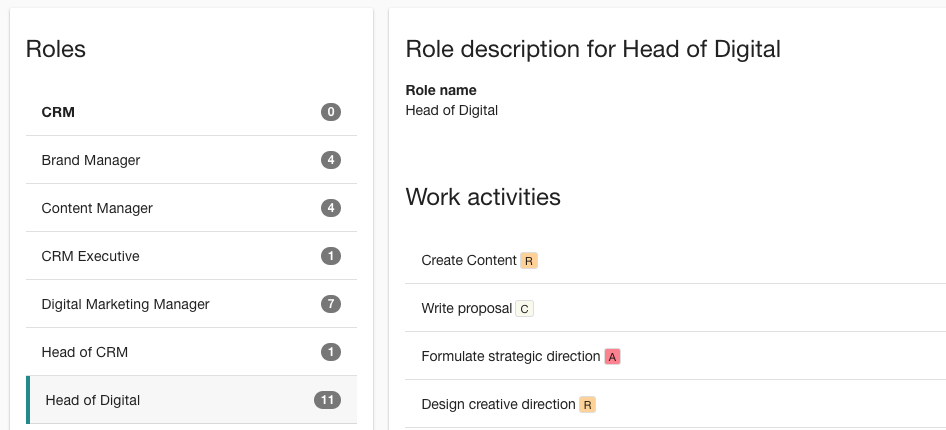
Task: Open the Create Content work activity
Action: (x=675, y=260)
